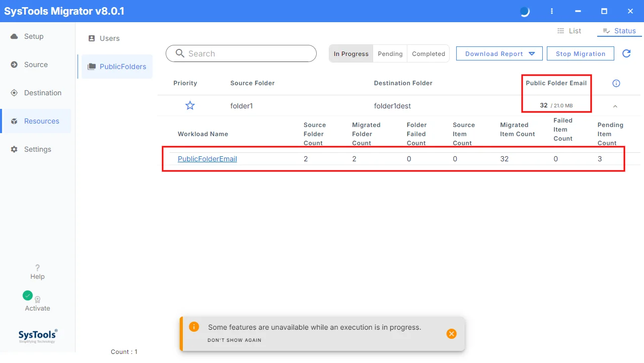Click the Source Item Count header
Screen dimensions: 644x363
464,134
